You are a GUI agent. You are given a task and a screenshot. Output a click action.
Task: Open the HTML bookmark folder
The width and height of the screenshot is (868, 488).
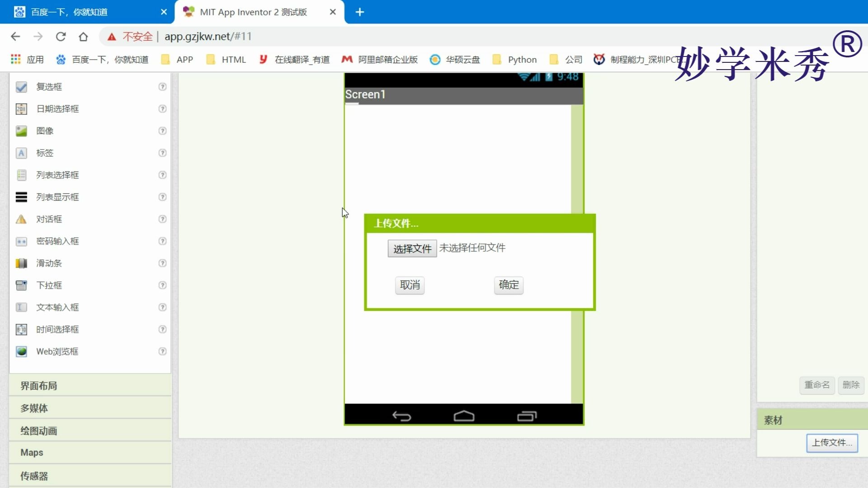tap(226, 60)
